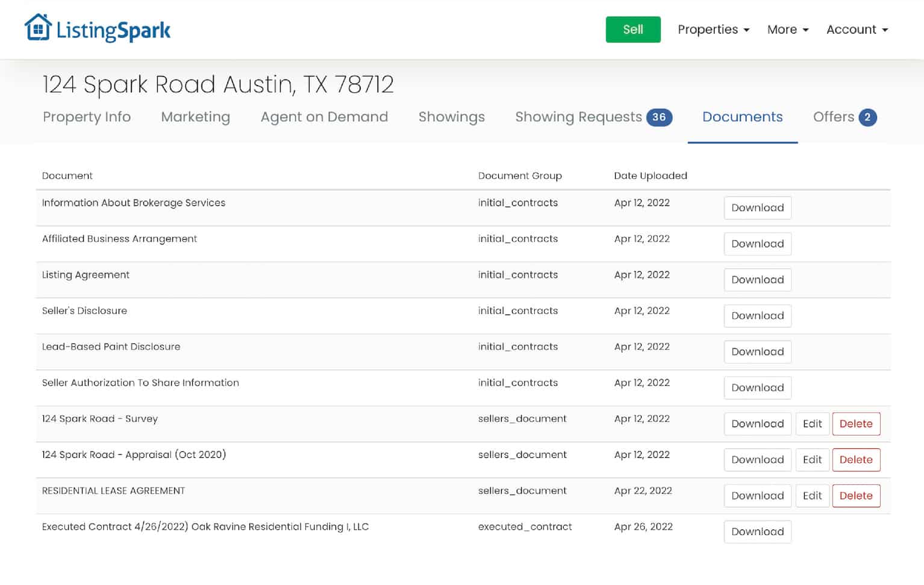This screenshot has width=924, height=585.
Task: Click the 36 badge on Showing Requests
Action: pyautogui.click(x=659, y=117)
